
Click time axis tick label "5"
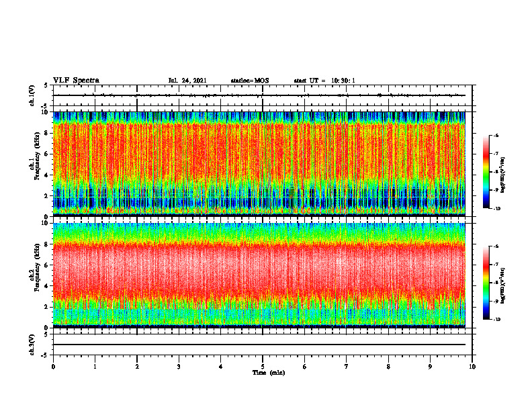[263, 367]
